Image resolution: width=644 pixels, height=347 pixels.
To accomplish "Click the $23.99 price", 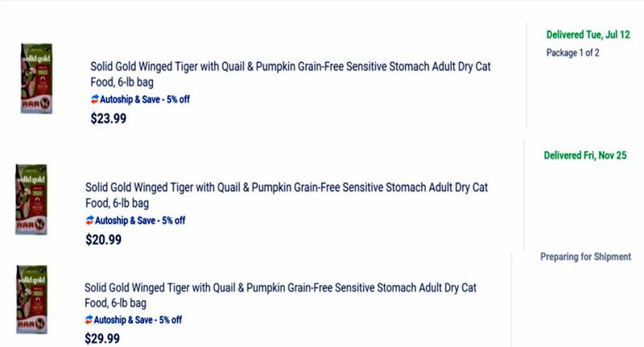I will coord(109,118).
